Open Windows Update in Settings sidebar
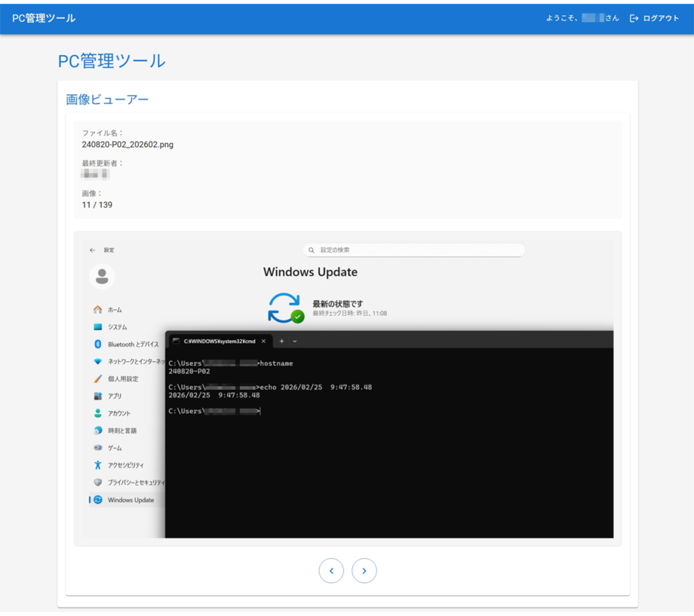 tap(130, 500)
